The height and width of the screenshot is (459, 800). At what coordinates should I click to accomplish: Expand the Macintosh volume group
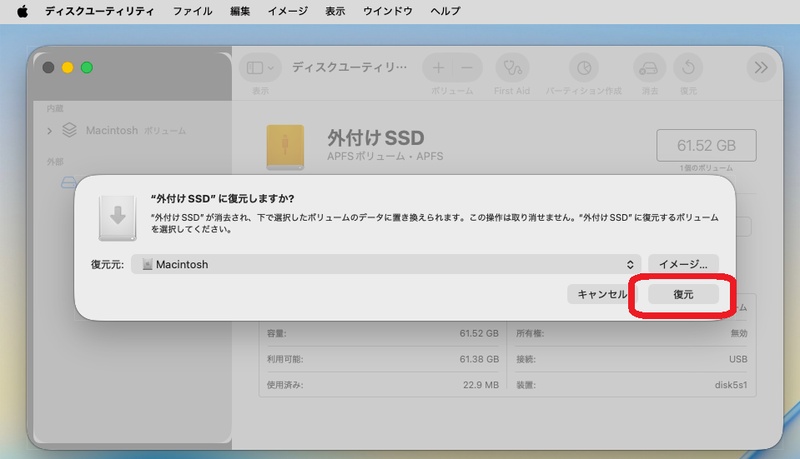coord(49,131)
